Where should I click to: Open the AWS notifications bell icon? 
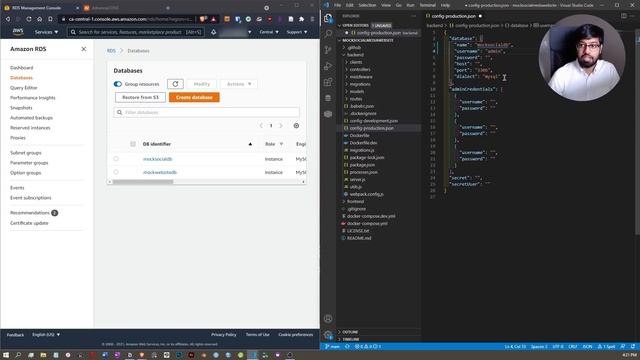[x=213, y=32]
